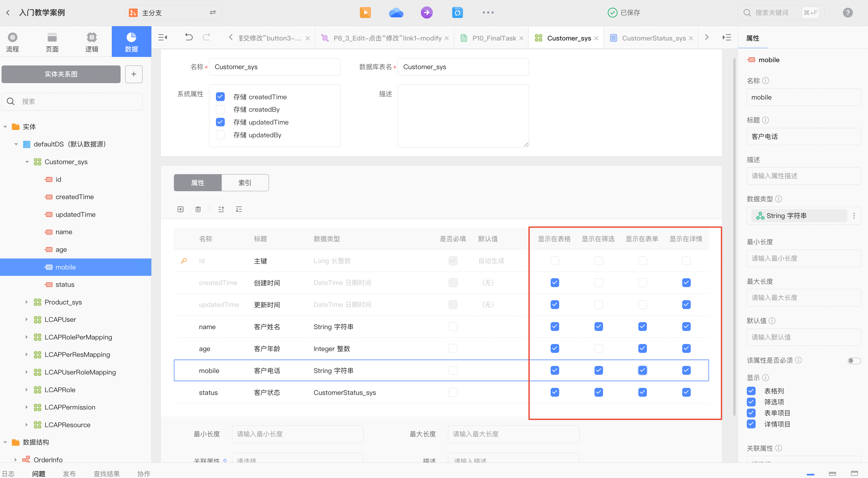
Task: Expand the LCAPUser entity
Action: (26, 320)
